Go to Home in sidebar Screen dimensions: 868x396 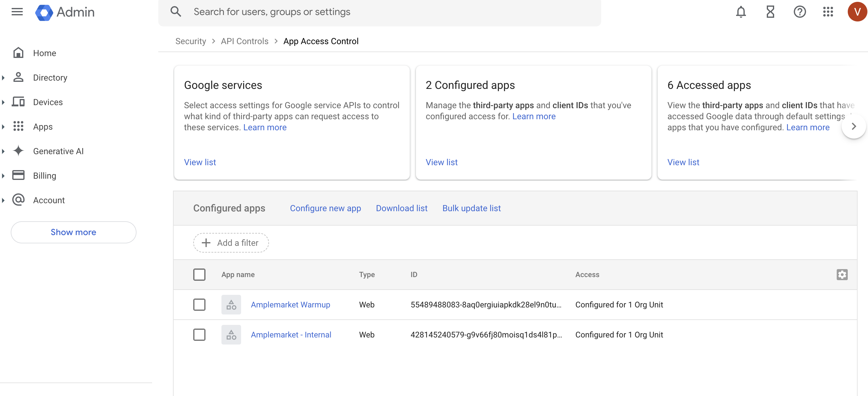(x=44, y=53)
